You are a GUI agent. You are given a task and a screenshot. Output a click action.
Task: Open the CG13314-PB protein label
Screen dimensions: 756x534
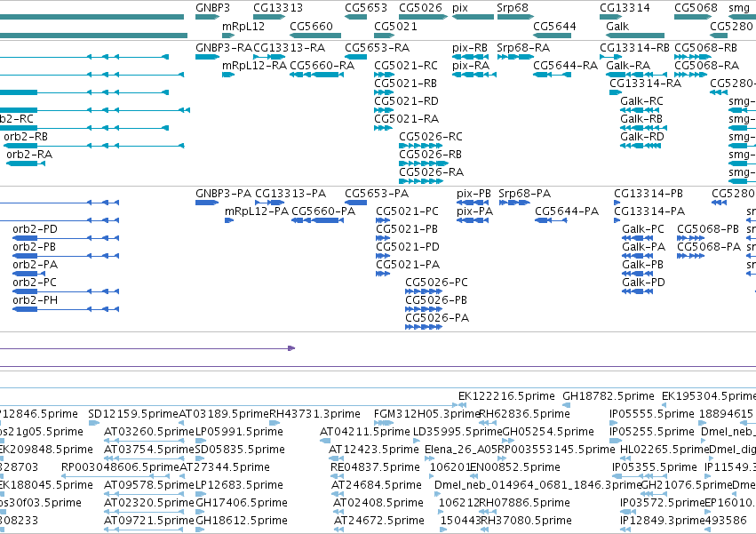point(649,194)
